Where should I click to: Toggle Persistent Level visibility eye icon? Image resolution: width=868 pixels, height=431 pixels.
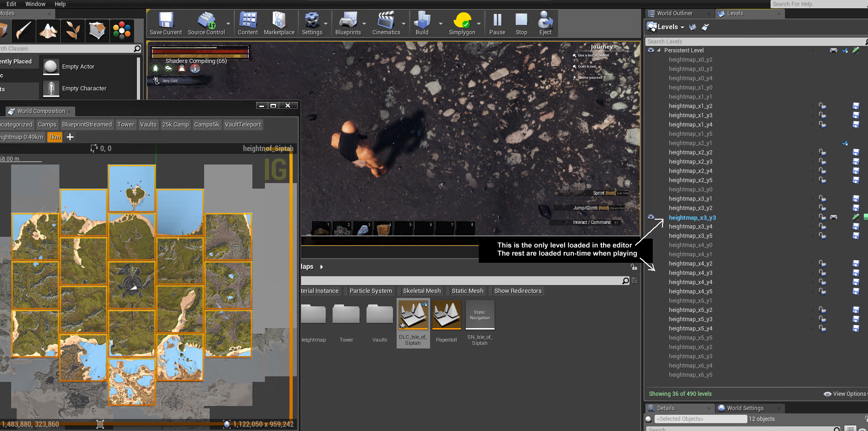(651, 50)
